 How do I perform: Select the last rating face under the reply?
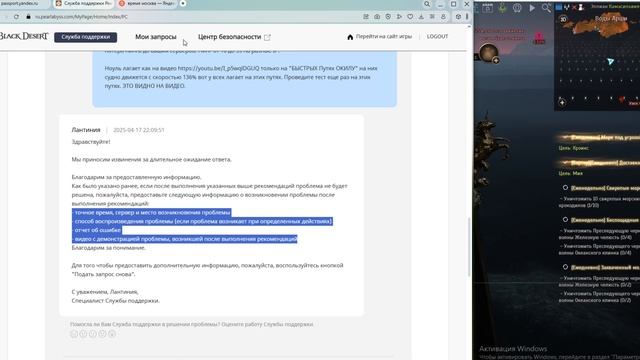(x=112, y=334)
